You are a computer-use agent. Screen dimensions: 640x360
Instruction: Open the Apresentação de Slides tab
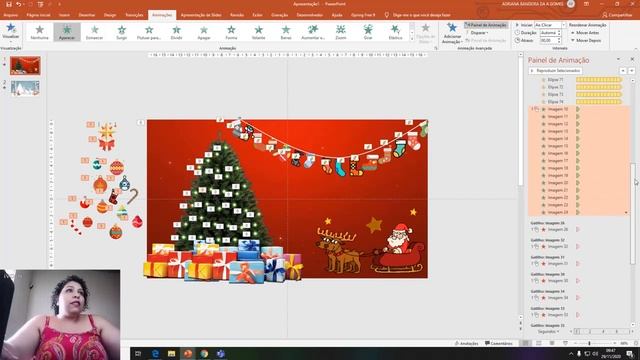(x=201, y=15)
